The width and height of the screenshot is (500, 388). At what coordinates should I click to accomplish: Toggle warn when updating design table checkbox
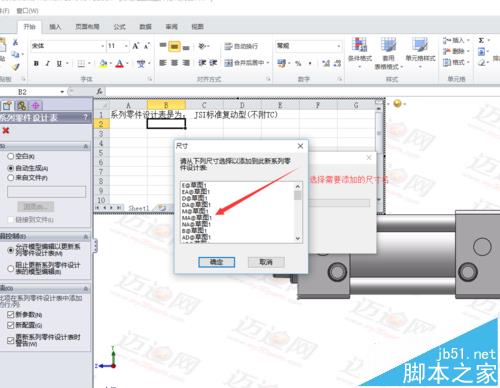click(11, 340)
